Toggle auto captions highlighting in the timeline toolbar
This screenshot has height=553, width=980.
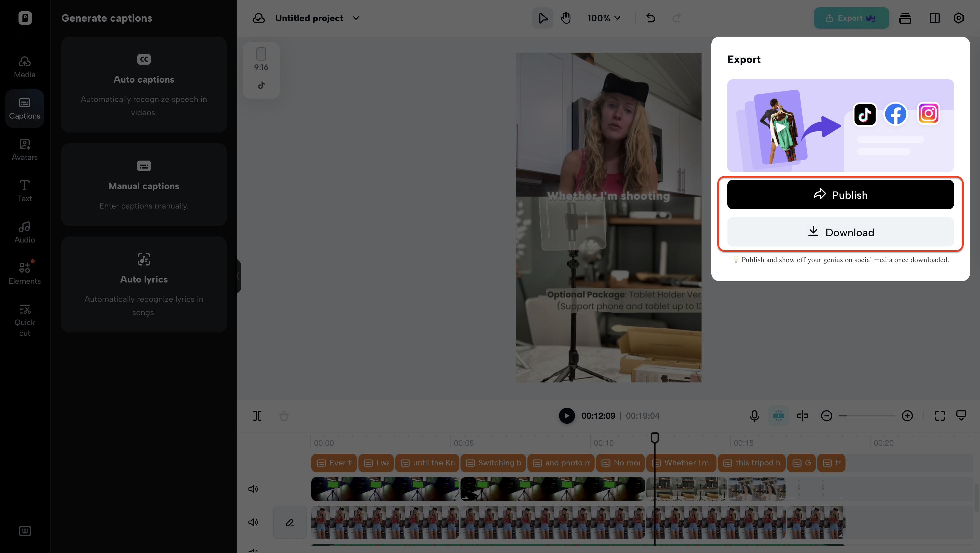point(779,416)
